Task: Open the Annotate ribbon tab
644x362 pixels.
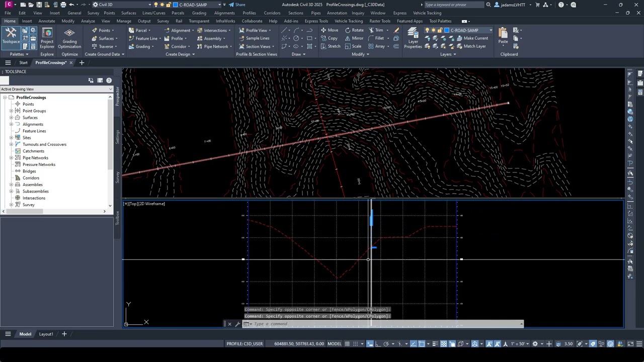Action: click(x=47, y=21)
